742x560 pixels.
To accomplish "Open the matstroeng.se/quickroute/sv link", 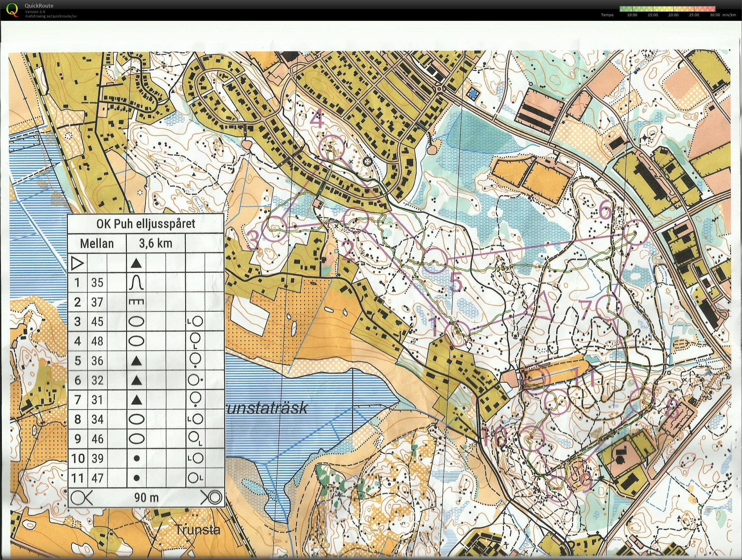I will (x=51, y=16).
